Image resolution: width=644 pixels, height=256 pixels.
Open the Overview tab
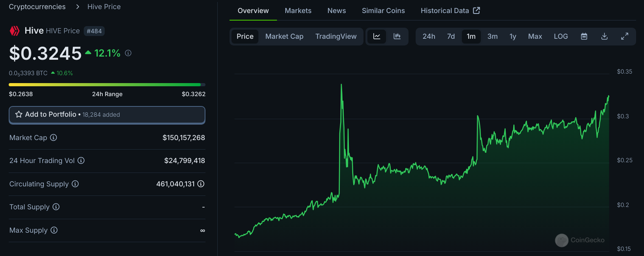(x=253, y=11)
